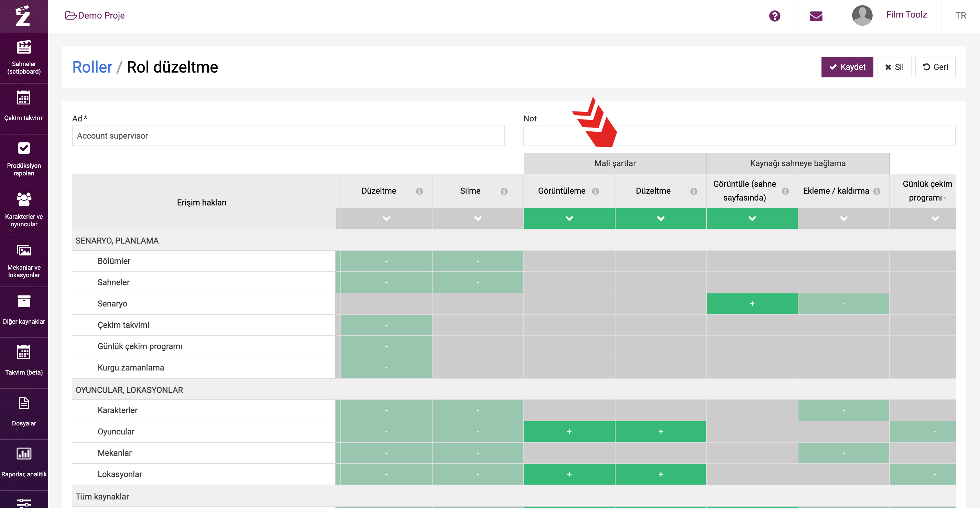This screenshot has height=508, width=980.
Task: Click info icon beside Silme header
Action: pyautogui.click(x=504, y=191)
